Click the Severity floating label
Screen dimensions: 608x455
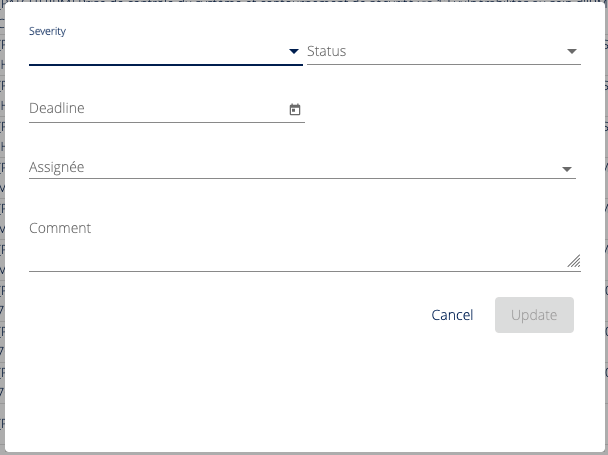(47, 32)
